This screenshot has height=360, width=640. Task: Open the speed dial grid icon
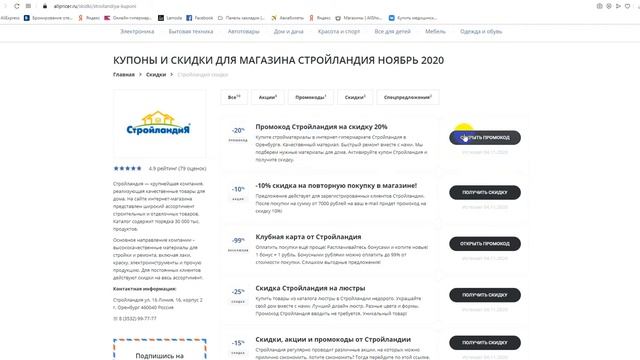pos(28,6)
